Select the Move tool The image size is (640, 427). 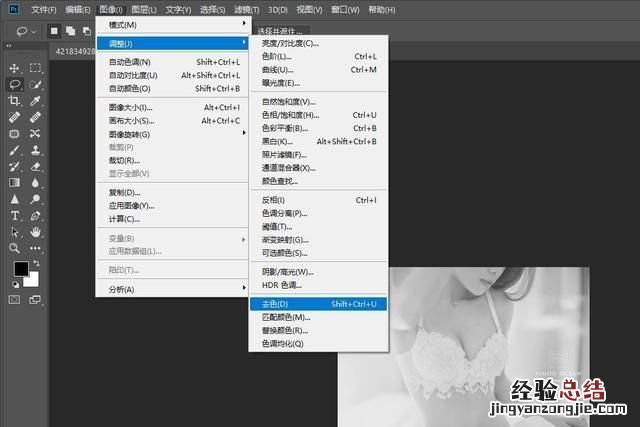tap(14, 68)
